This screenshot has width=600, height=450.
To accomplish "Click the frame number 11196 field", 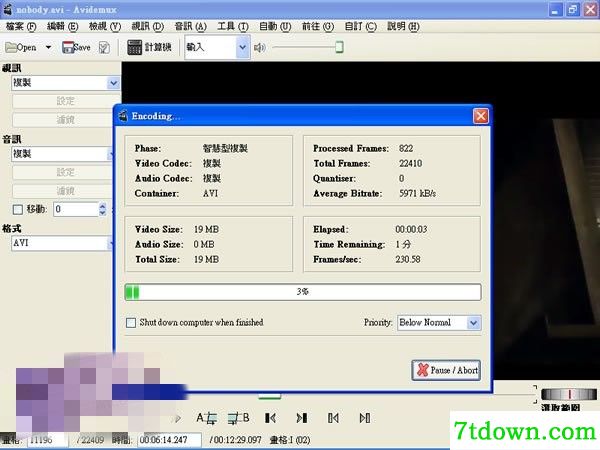I will coord(47,440).
